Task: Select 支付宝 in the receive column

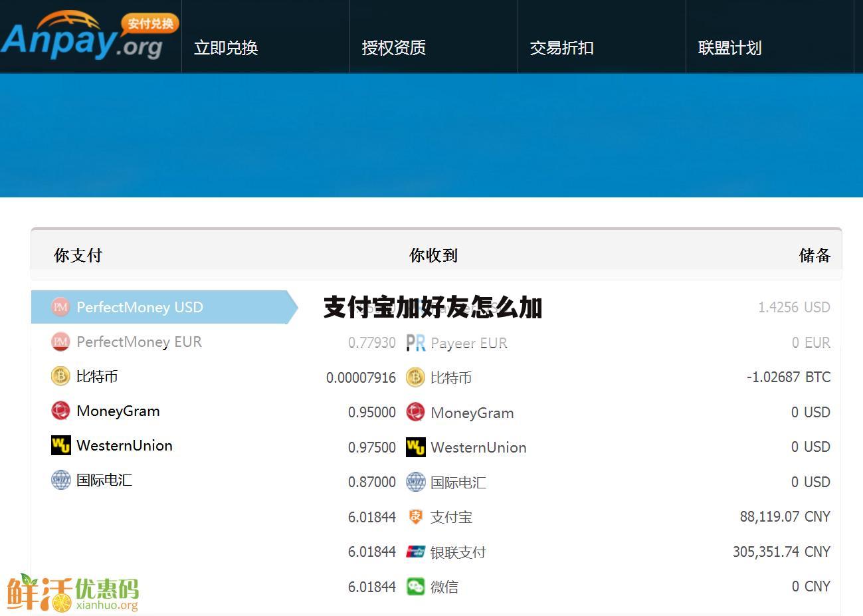Action: (x=451, y=517)
